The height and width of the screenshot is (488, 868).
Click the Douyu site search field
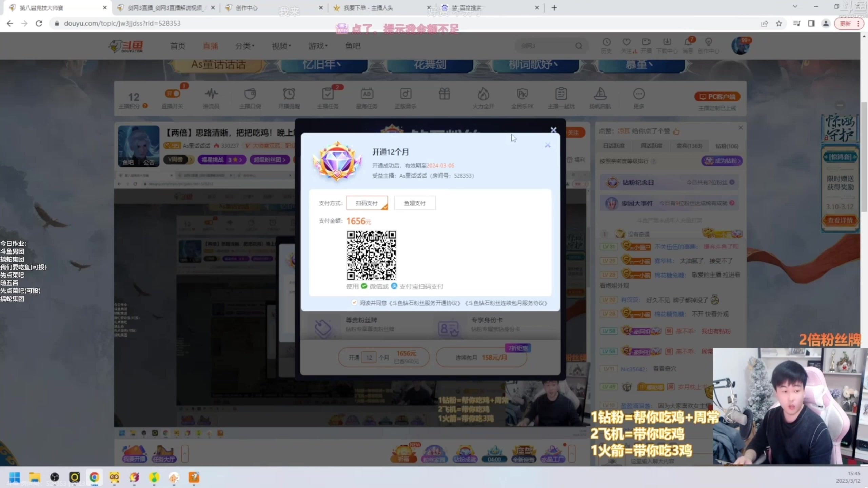coord(545,46)
